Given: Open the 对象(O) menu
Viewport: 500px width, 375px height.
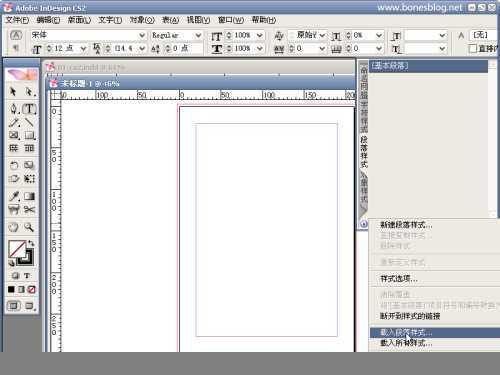Looking at the screenshot, I should point(142,20).
